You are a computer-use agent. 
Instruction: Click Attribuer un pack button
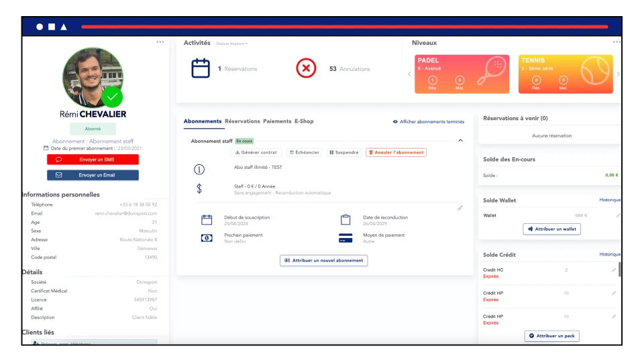[551, 336]
